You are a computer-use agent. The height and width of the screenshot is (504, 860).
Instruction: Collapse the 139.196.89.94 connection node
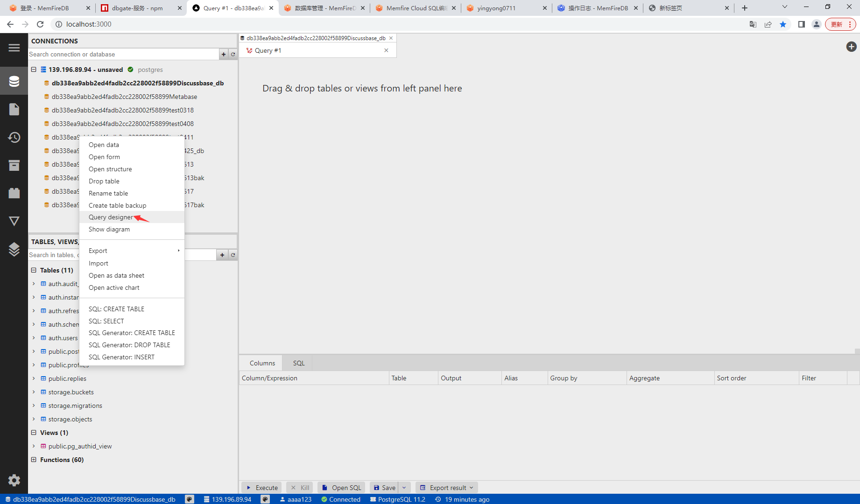(x=34, y=70)
